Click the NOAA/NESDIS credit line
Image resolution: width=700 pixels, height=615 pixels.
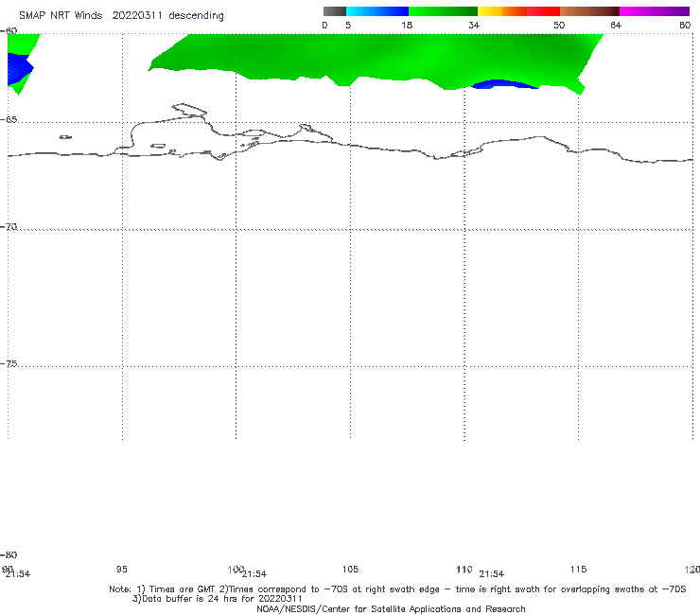point(391,608)
